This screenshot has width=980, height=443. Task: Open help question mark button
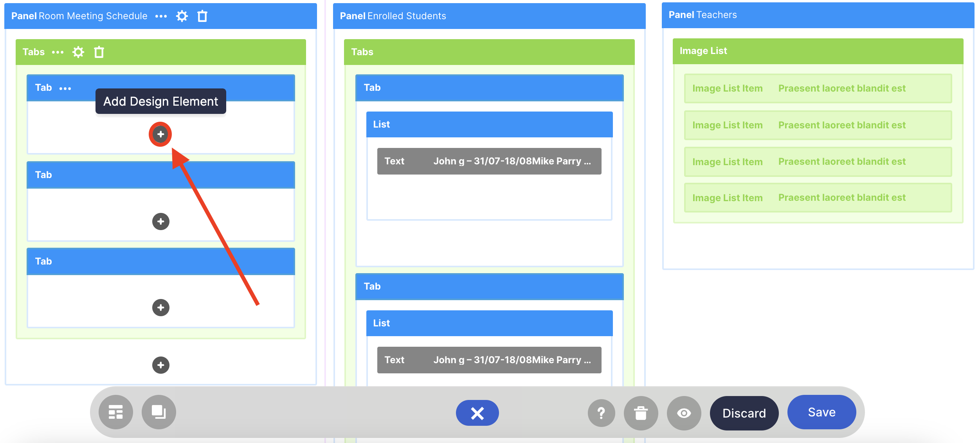pyautogui.click(x=601, y=413)
